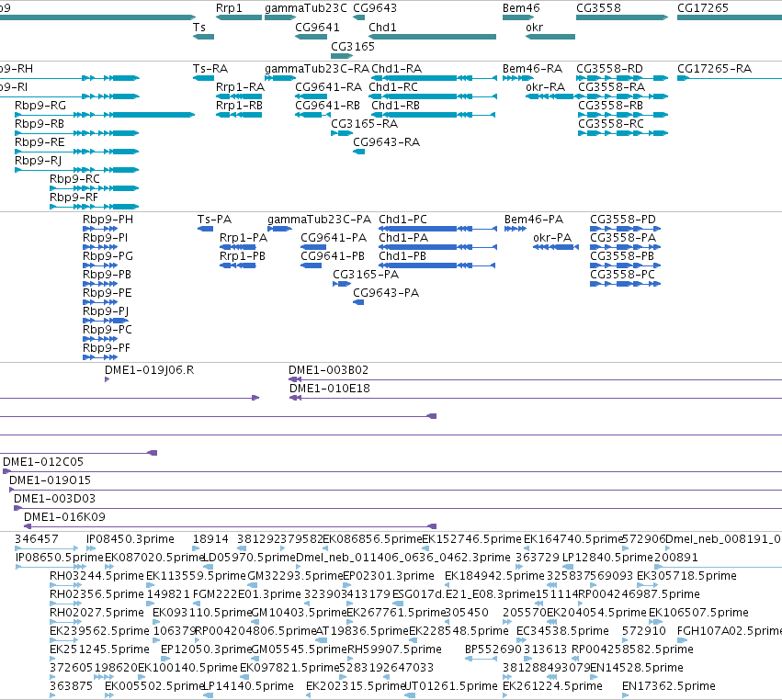Screen dimensions: 782x700
Task: Select transcript okr-RA
Action: [550, 96]
